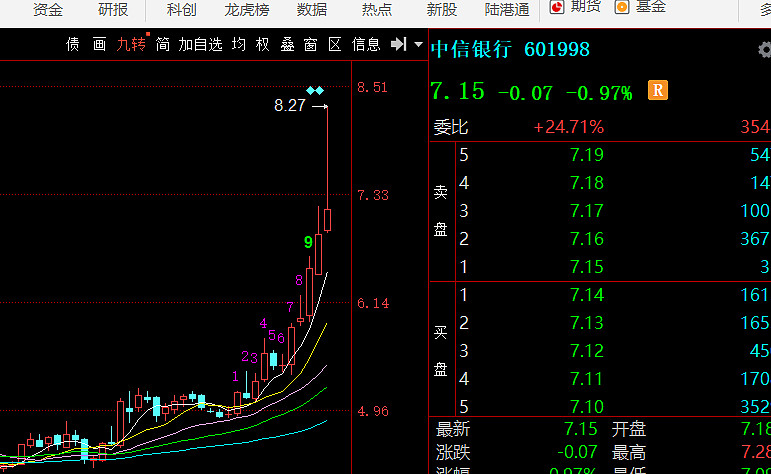The image size is (771, 474).
Task: Open the 研报 tab
Action: [113, 9]
